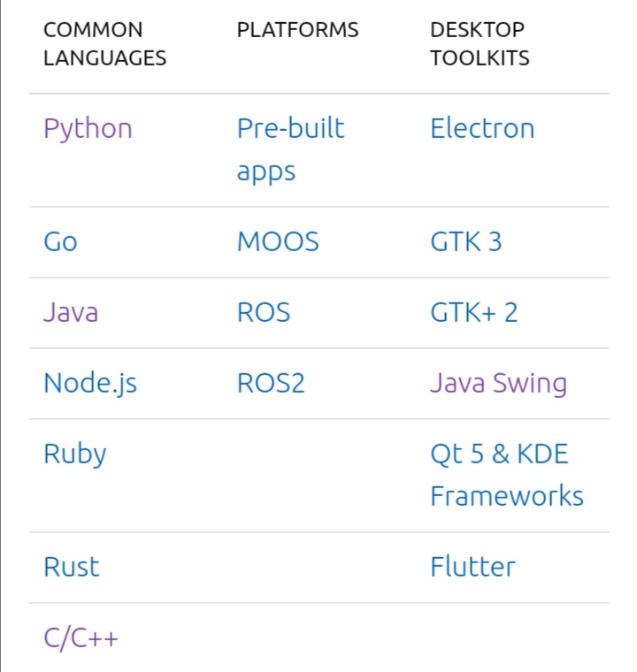Image resolution: width=637 pixels, height=672 pixels.
Task: Click the Desktop Toolkits column header
Action: (x=480, y=44)
